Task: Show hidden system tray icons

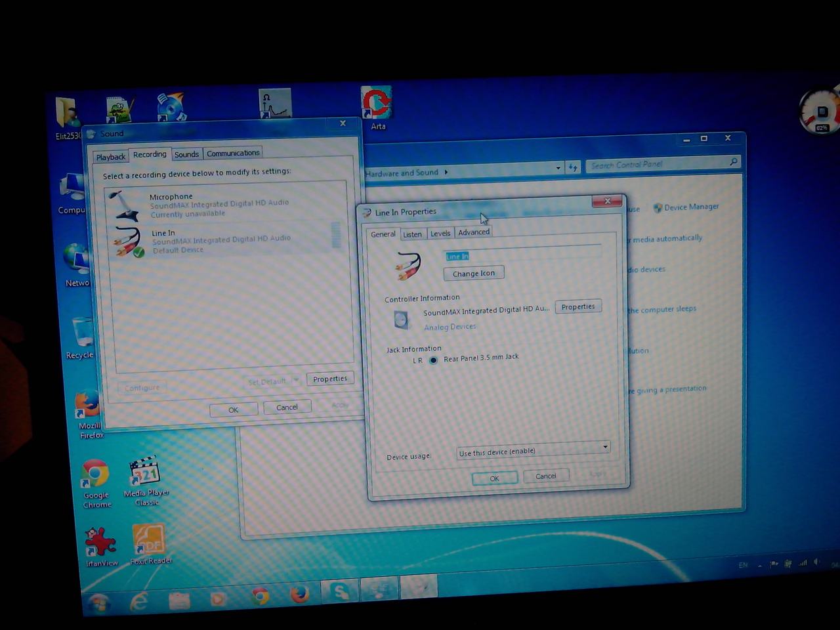Action: 759,565
